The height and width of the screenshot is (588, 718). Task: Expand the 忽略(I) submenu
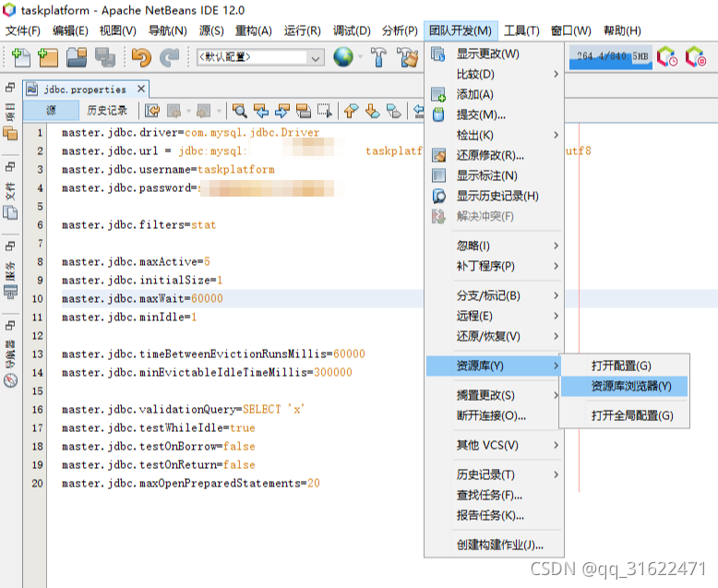494,246
